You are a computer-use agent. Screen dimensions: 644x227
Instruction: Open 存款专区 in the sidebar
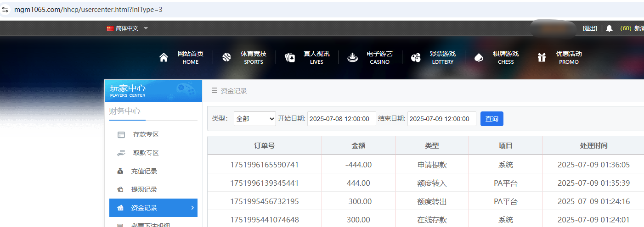point(146,134)
